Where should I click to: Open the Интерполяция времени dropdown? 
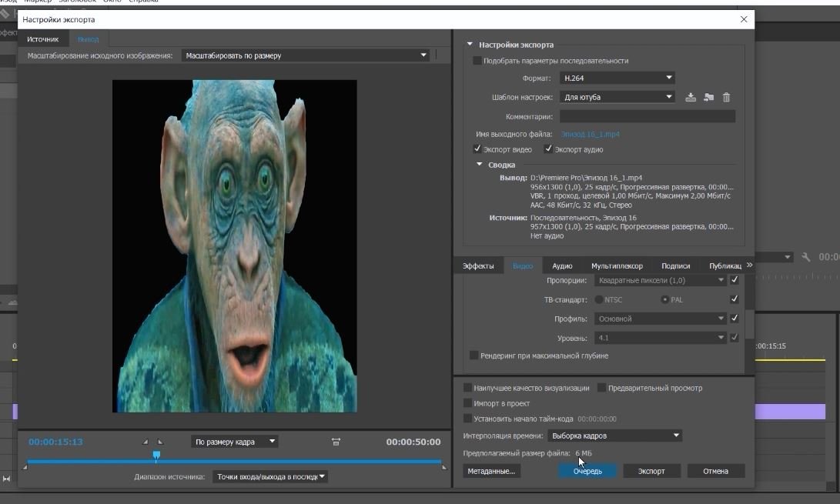click(x=614, y=436)
